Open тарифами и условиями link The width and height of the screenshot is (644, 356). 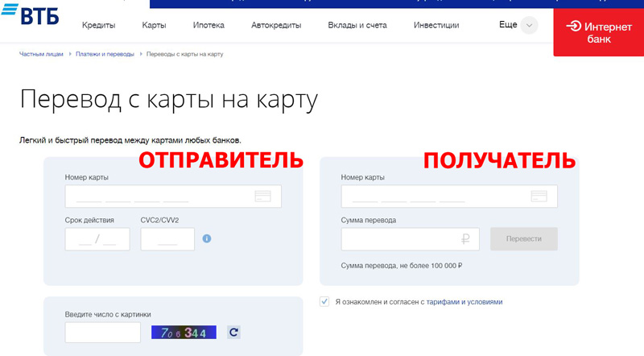464,302
